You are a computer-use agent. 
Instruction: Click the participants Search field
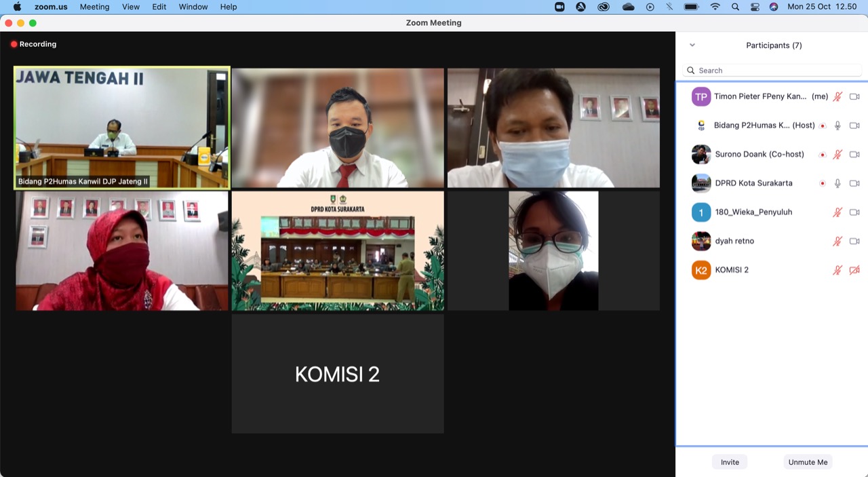click(x=772, y=71)
